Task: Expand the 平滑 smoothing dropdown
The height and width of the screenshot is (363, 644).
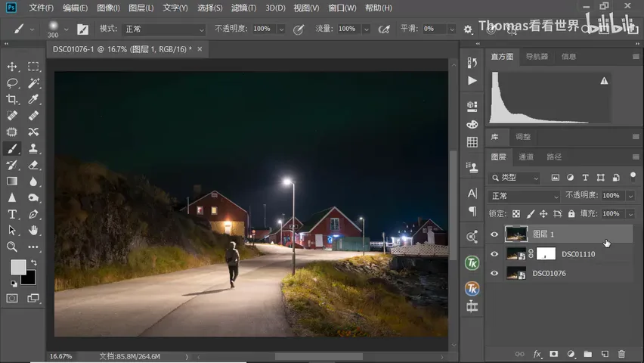Action: (452, 29)
